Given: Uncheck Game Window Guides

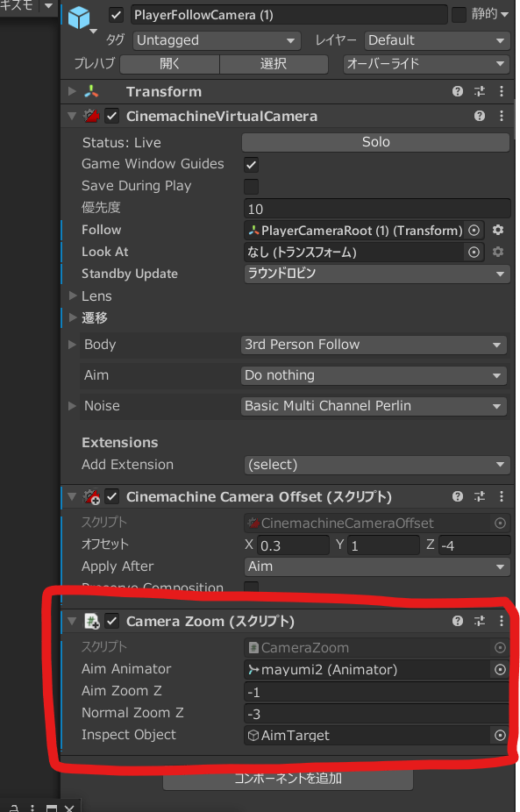Looking at the screenshot, I should pyautogui.click(x=251, y=165).
